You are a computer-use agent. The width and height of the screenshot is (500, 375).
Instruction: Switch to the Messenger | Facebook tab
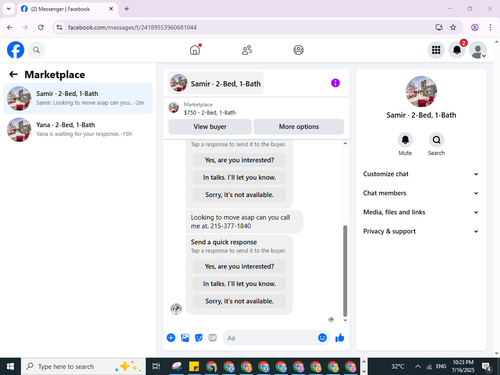[67, 9]
